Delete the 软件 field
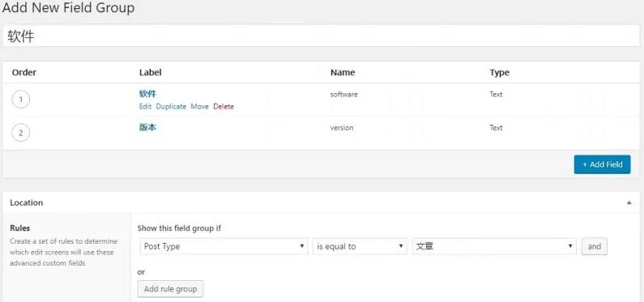644x302 pixels. (224, 107)
